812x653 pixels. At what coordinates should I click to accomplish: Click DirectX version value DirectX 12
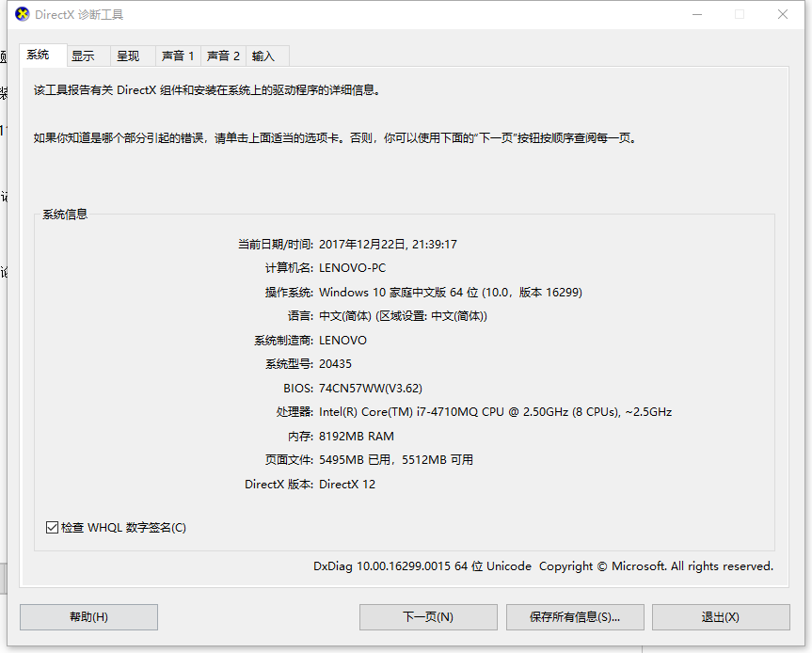coord(347,485)
